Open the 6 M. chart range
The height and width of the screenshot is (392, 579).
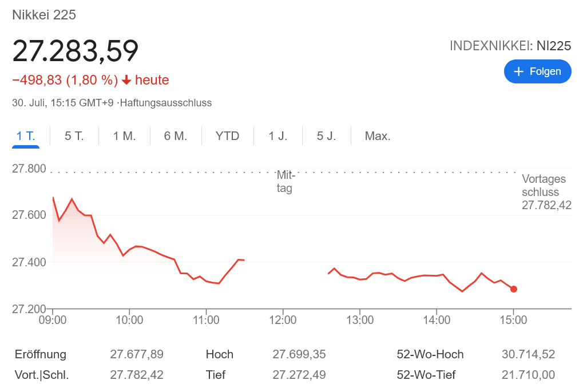click(x=176, y=136)
